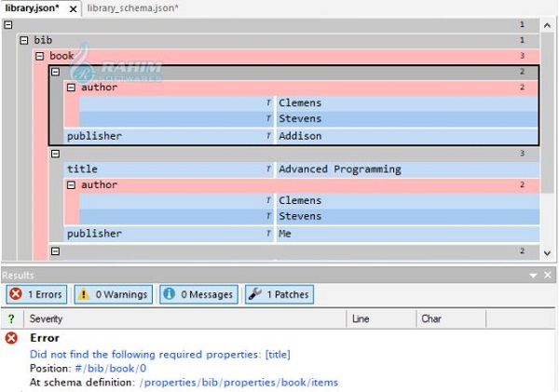Screen dimensions: 559x392
Task: Toggle the 1 Errors filter button
Action: [36, 294]
